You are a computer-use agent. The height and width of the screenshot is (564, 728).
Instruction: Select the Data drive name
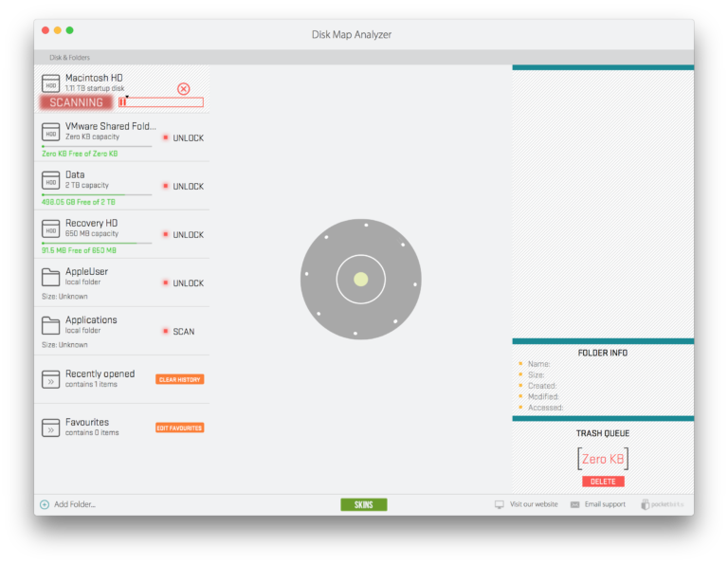[x=75, y=174]
